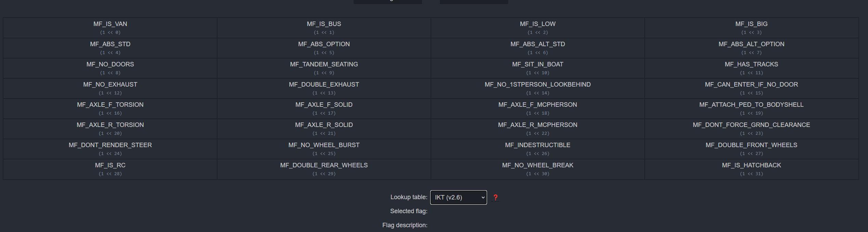Select the MF_HAS_TRACKS flag
868x232 pixels.
click(751, 68)
